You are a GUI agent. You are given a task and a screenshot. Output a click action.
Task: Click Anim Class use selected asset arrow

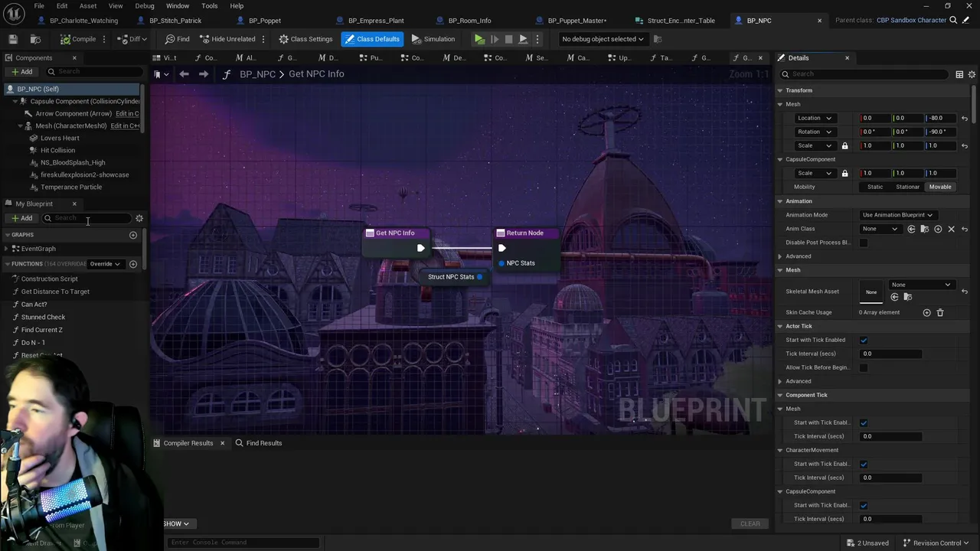[x=911, y=229]
